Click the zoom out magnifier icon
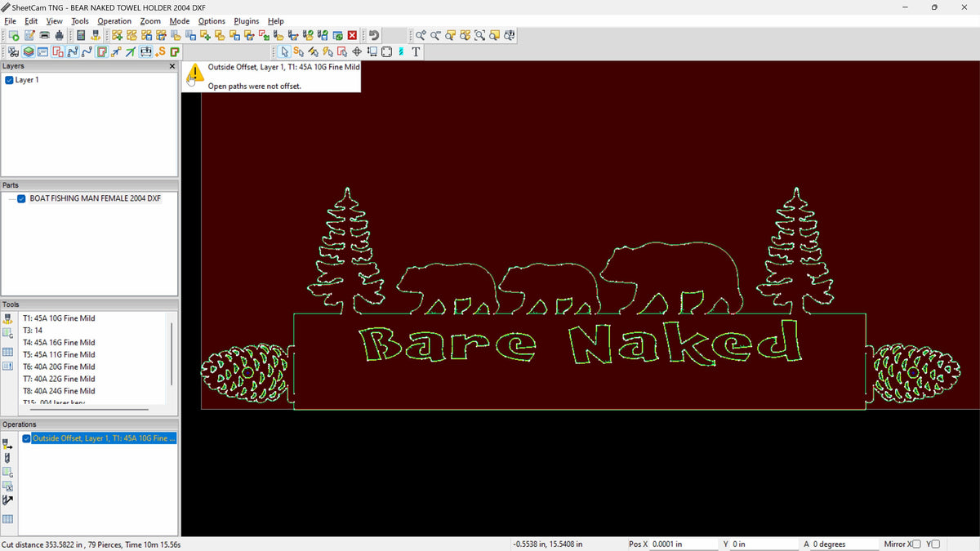 tap(435, 36)
